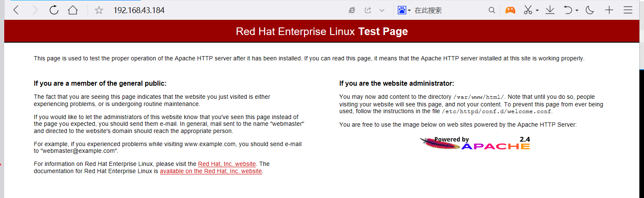Click the /var/www/html/ directory text
Image resolution: width=644 pixels, height=198 pixels.
[478, 97]
